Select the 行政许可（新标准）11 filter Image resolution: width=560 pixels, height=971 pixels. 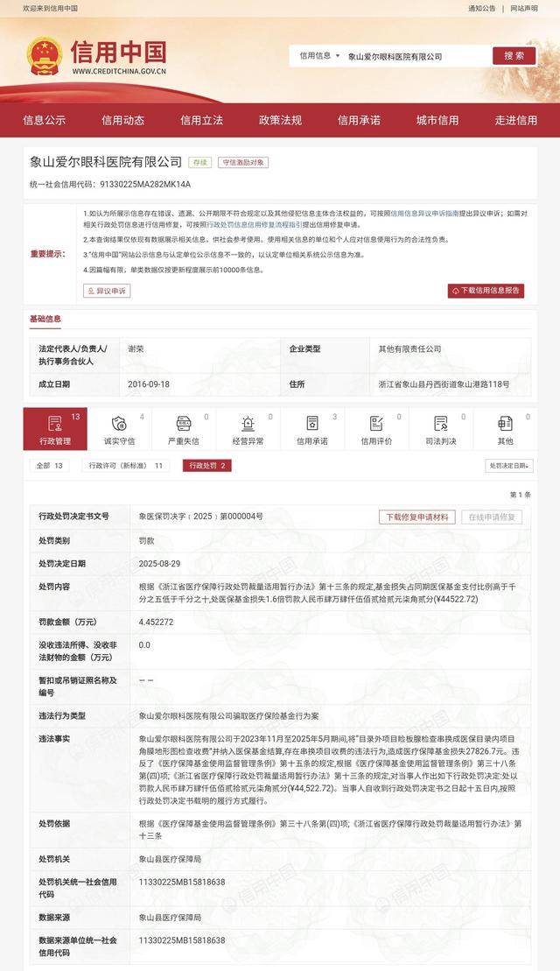point(126,466)
